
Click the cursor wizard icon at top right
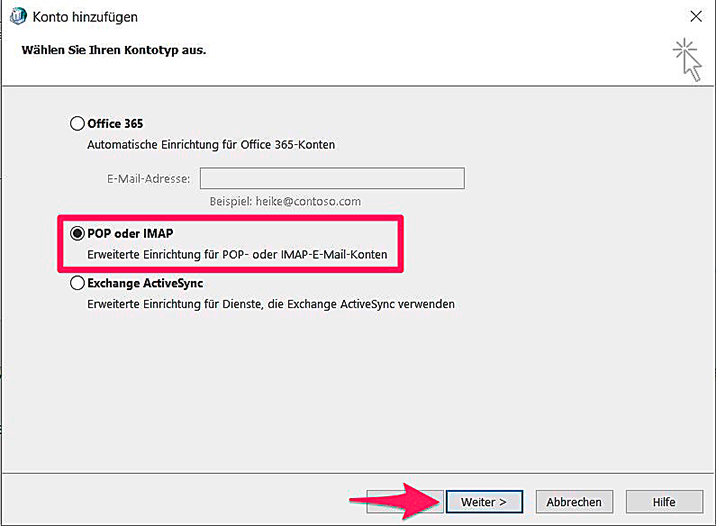687,60
